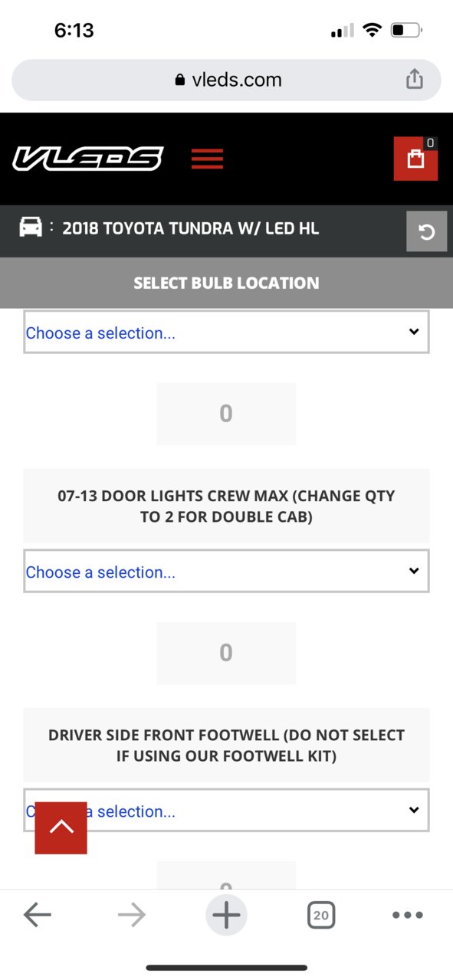The width and height of the screenshot is (453, 980).
Task: Click quantity field below the first dropdown
Action: coord(226,414)
